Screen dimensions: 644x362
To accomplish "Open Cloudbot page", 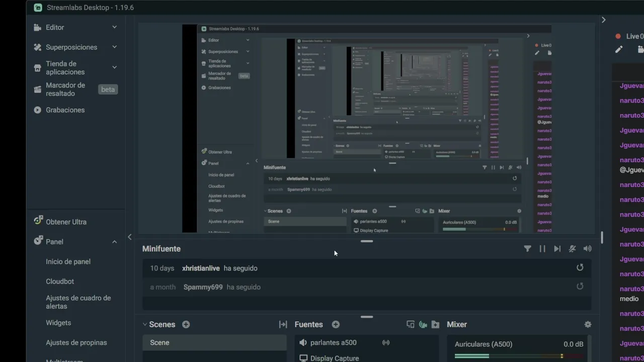I will click(x=60, y=282).
